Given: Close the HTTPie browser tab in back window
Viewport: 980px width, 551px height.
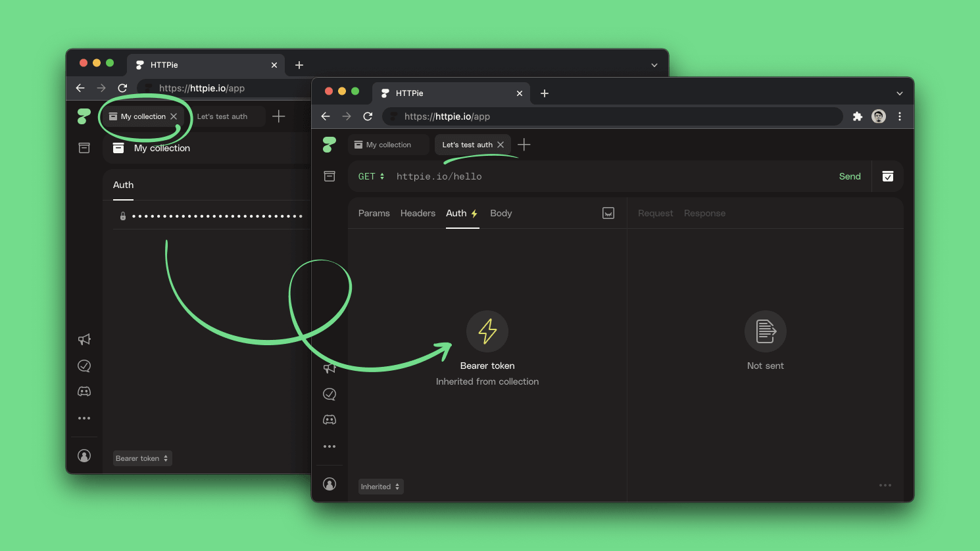Looking at the screenshot, I should pos(274,65).
